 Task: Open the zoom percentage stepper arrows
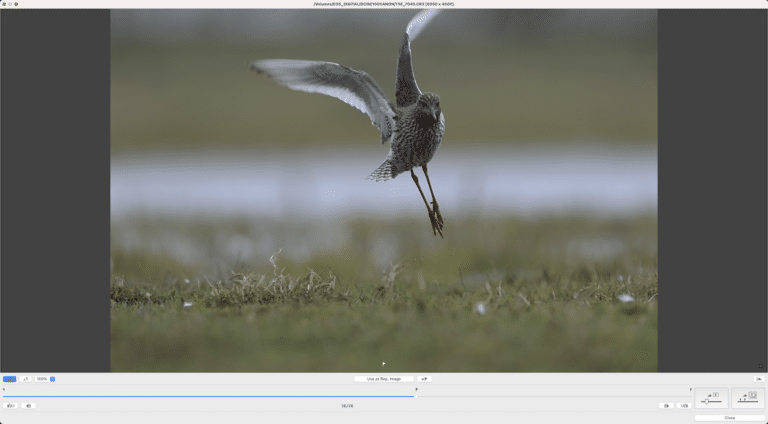coord(52,379)
